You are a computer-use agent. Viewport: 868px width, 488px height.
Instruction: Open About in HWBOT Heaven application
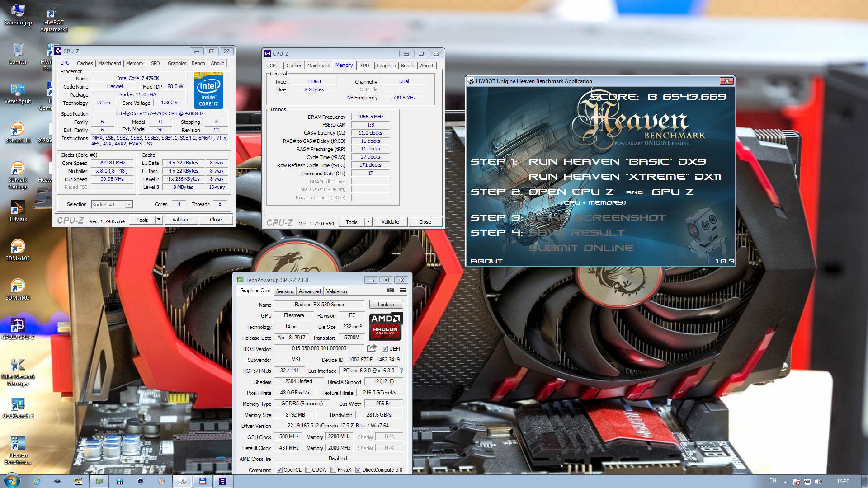click(x=486, y=261)
